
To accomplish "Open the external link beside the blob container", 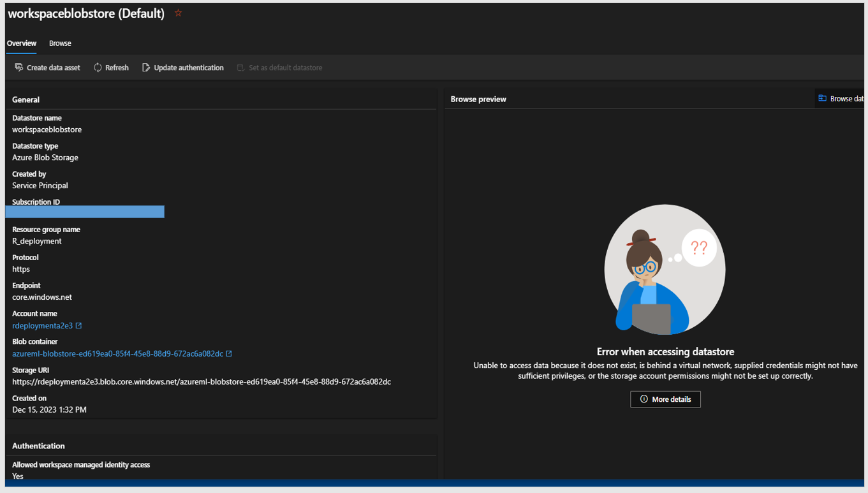I will (229, 353).
